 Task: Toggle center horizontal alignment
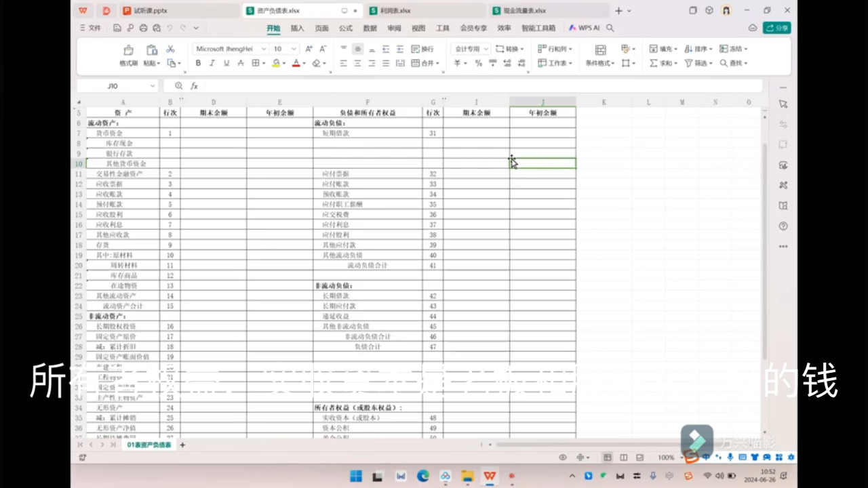pos(357,63)
